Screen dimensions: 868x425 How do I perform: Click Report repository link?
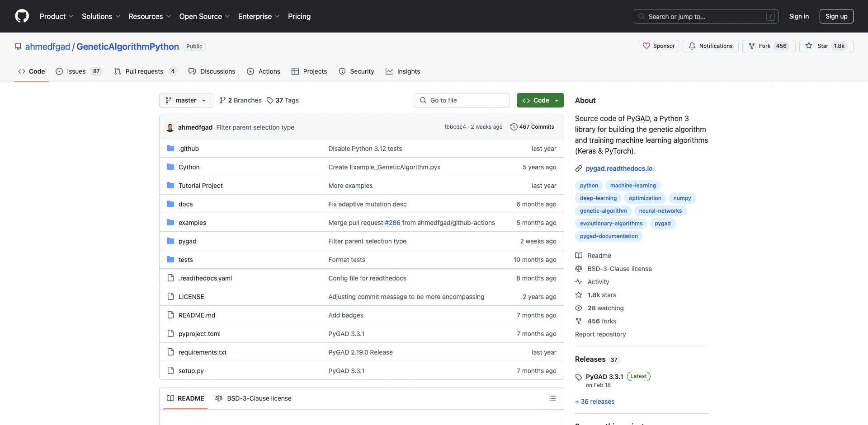[x=600, y=334]
